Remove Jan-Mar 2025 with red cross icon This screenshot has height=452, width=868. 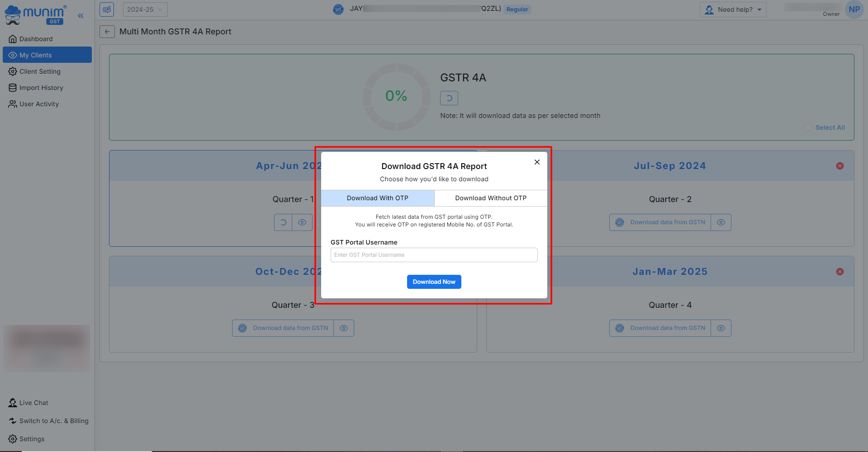[840, 272]
